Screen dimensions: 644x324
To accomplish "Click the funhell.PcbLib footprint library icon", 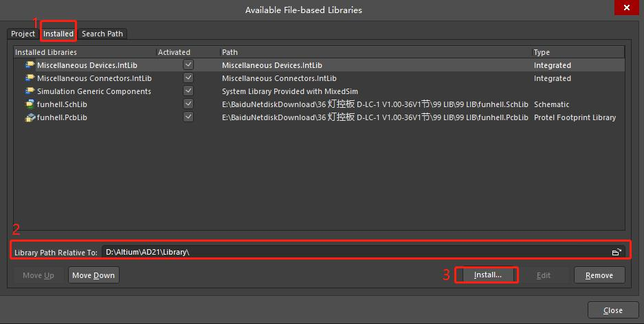I will [x=30, y=117].
